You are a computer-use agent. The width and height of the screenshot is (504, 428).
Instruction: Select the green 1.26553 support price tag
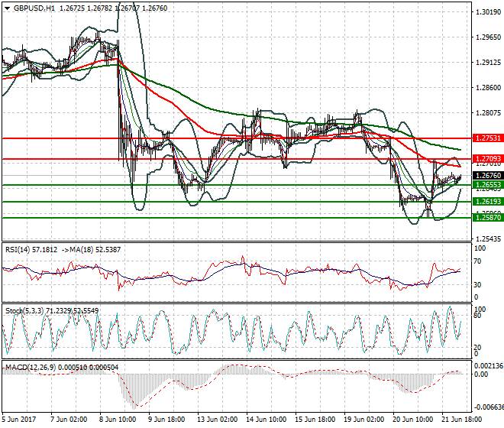click(486, 185)
